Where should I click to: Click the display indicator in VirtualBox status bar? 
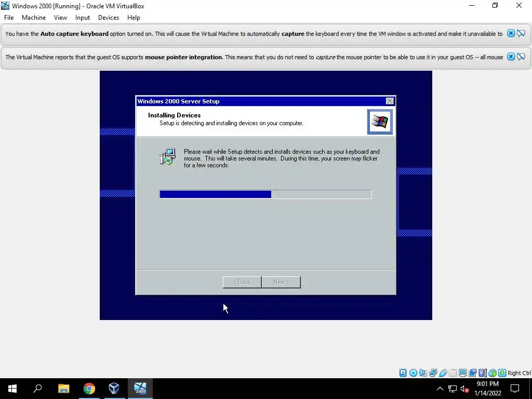tap(462, 373)
